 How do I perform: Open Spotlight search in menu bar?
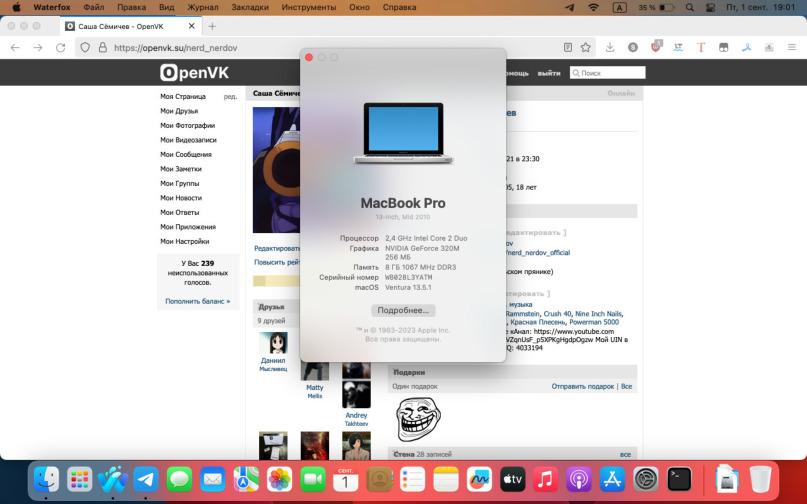[x=690, y=7]
